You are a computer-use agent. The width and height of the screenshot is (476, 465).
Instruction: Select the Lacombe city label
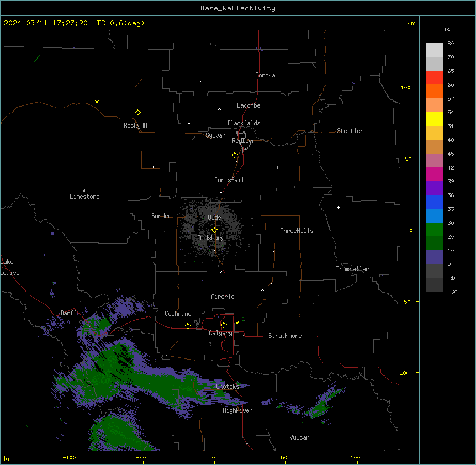coord(248,105)
